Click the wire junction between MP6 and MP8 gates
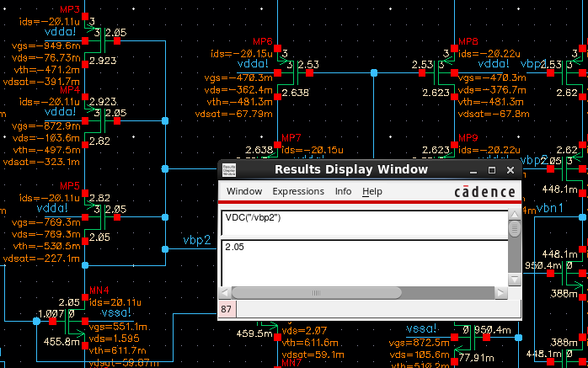588x368 pixels. click(x=374, y=72)
